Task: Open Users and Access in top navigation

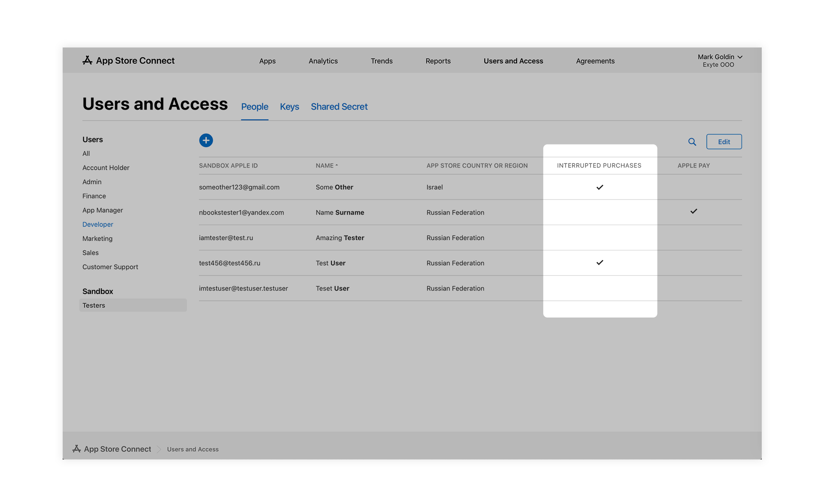Action: (513, 61)
